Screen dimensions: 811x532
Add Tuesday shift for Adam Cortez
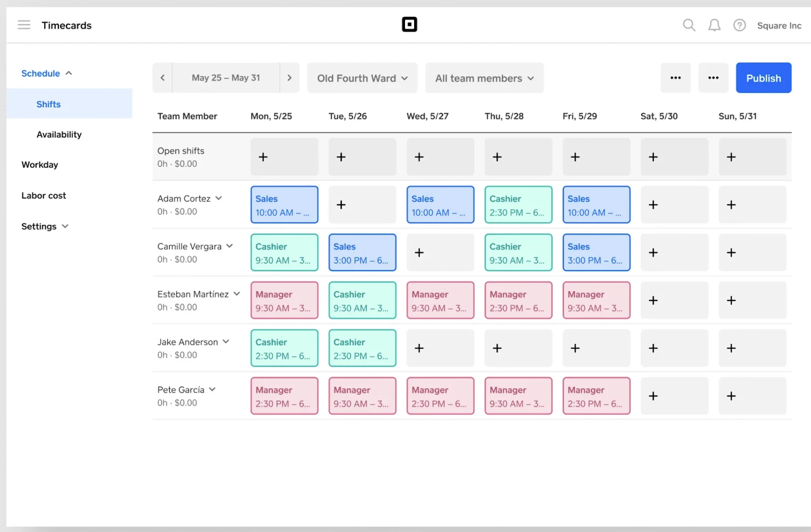pyautogui.click(x=362, y=205)
